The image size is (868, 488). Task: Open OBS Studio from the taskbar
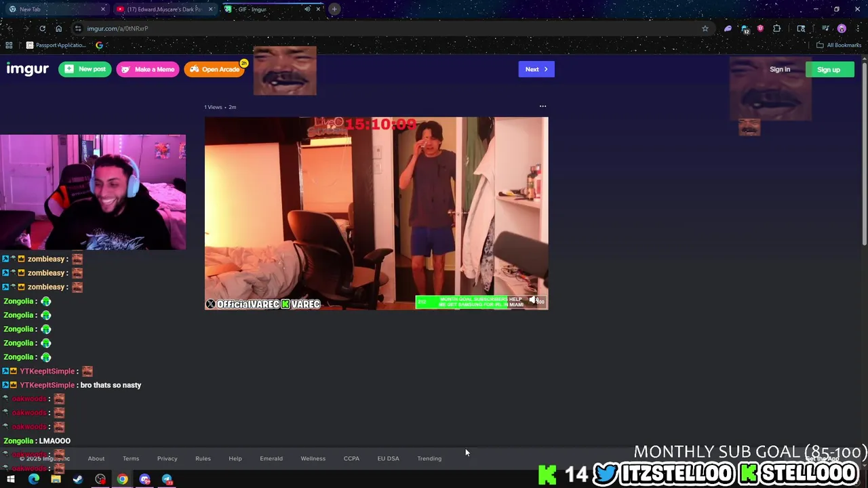point(100,479)
